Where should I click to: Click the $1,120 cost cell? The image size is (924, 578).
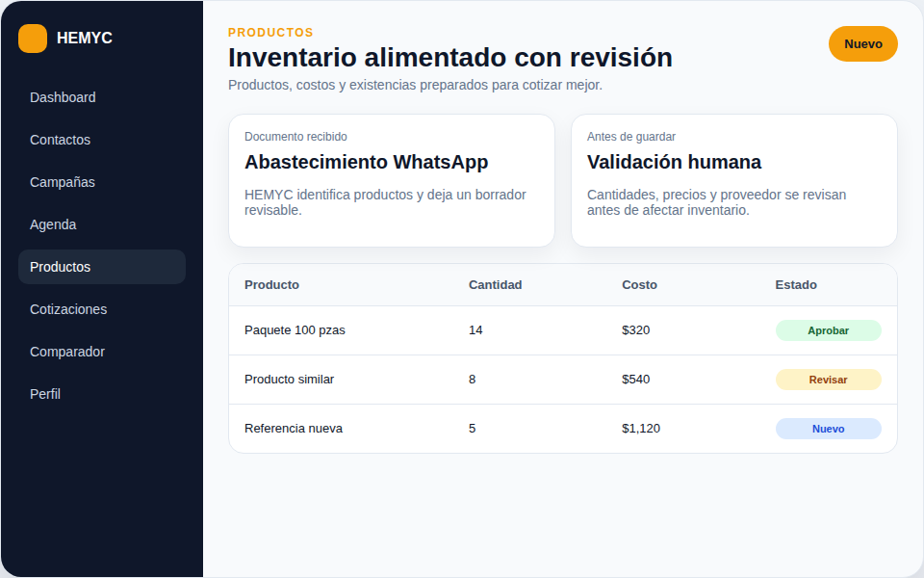coord(641,428)
